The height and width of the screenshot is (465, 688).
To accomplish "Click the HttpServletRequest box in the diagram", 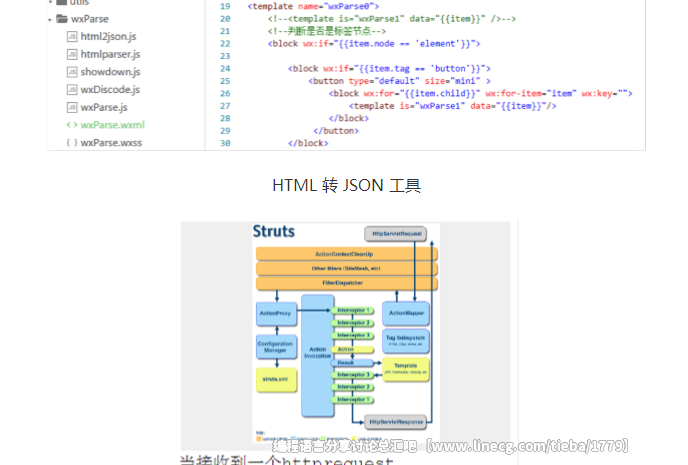I will (x=396, y=234).
